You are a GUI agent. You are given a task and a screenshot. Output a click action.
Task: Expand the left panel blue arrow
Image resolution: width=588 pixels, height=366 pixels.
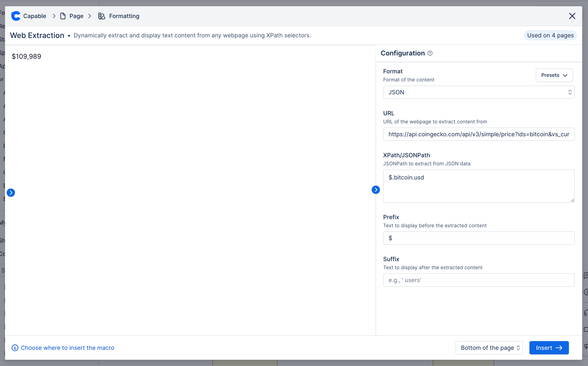[x=11, y=192]
